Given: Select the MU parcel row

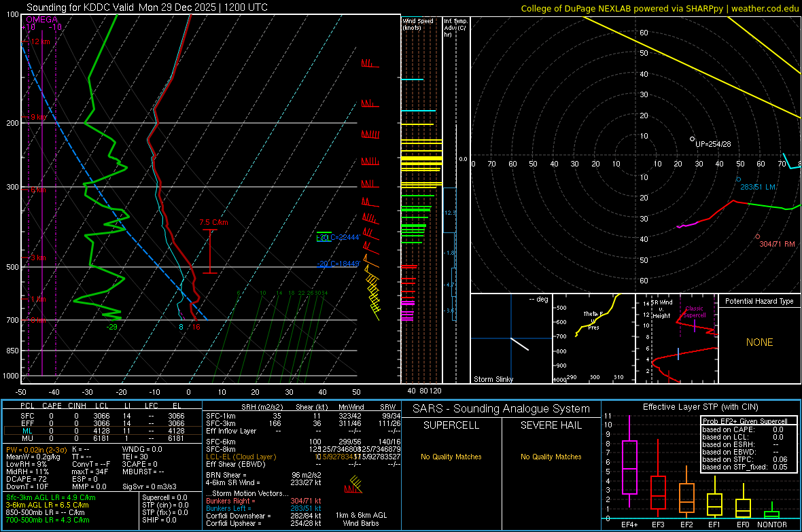Looking at the screenshot, I should click(103, 438).
